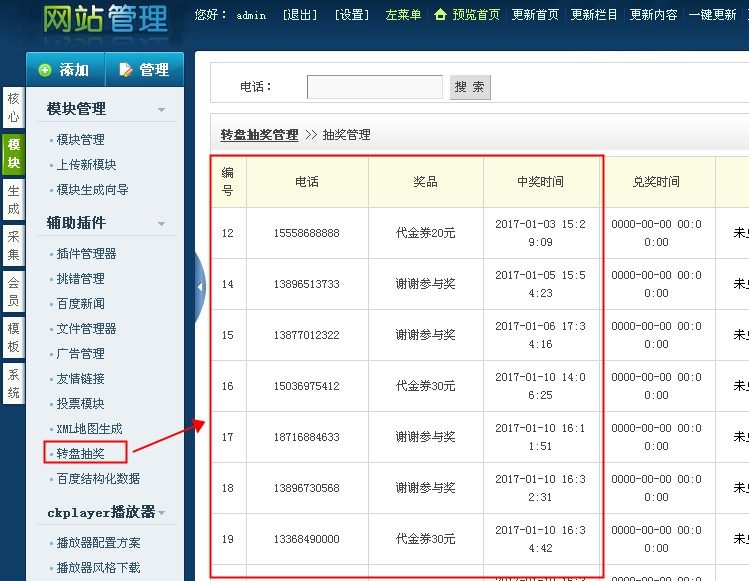The image size is (749, 581).
Task: Open 百度新闻 in sidebar
Action: pyautogui.click(x=80, y=303)
